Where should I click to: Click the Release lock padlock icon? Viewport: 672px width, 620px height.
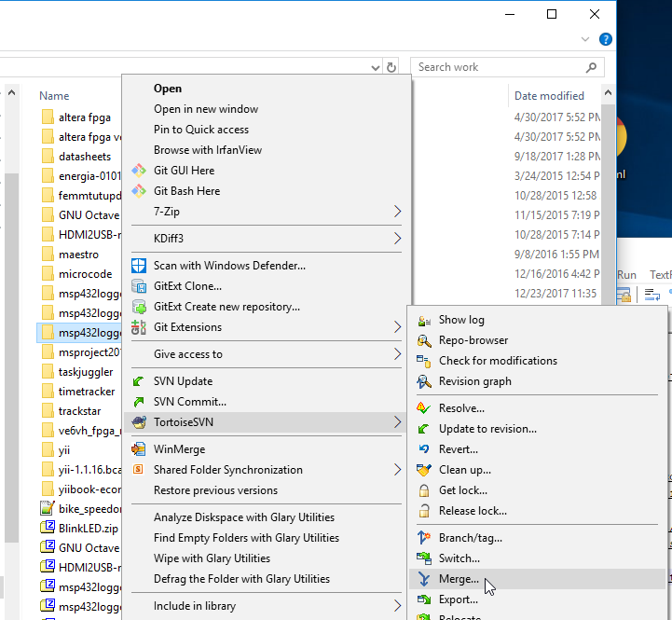coord(424,511)
